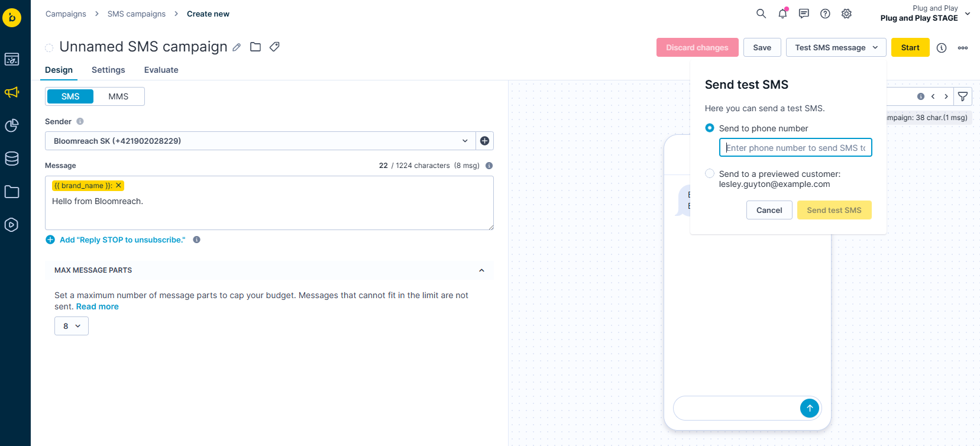
Task: Click the info icon beside character count
Action: [489, 166]
